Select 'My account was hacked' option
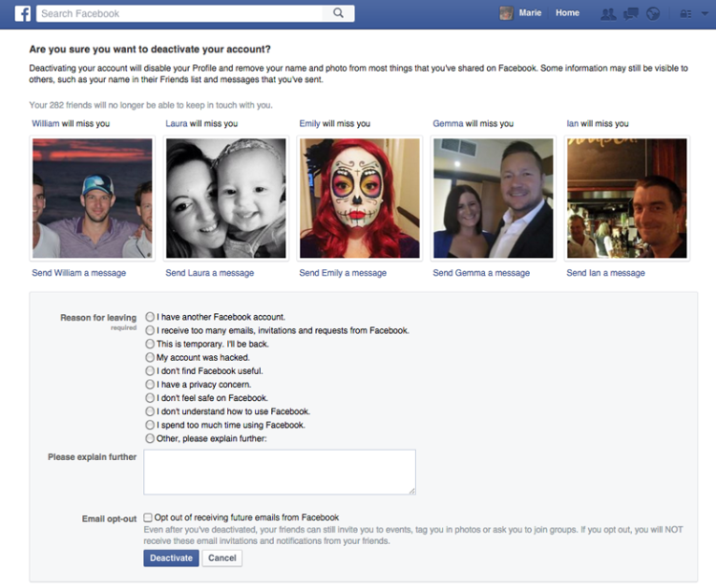The width and height of the screenshot is (716, 588). click(x=150, y=357)
